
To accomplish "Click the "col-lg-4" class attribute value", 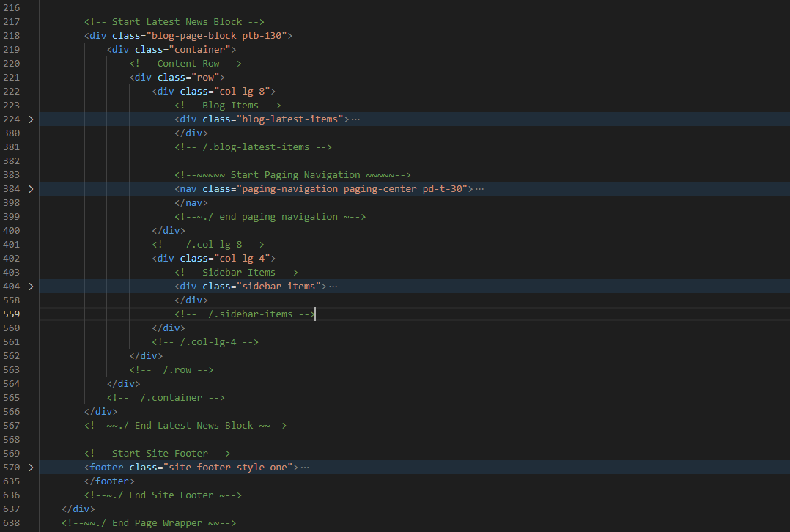I will (244, 259).
